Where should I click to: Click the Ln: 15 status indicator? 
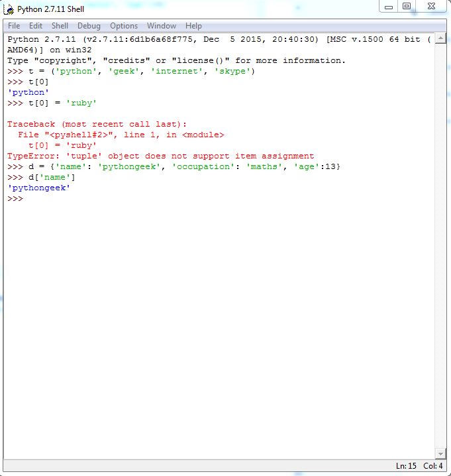tap(406, 465)
